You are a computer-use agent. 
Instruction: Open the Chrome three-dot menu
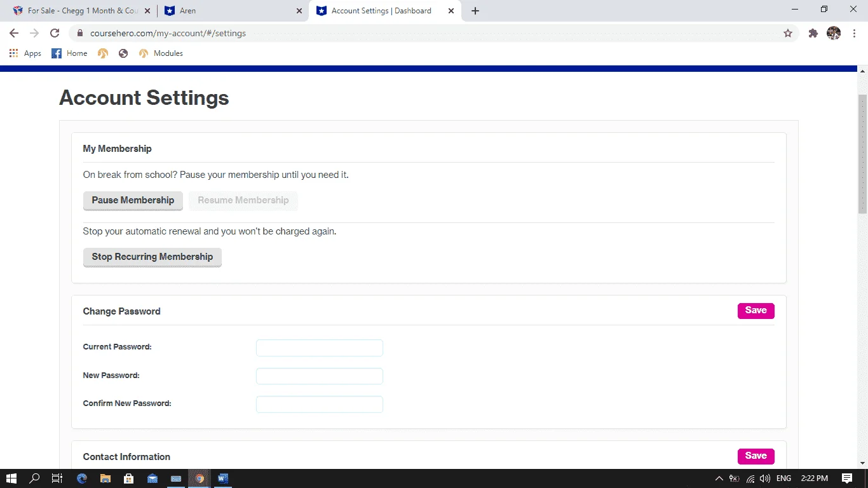tap(853, 33)
